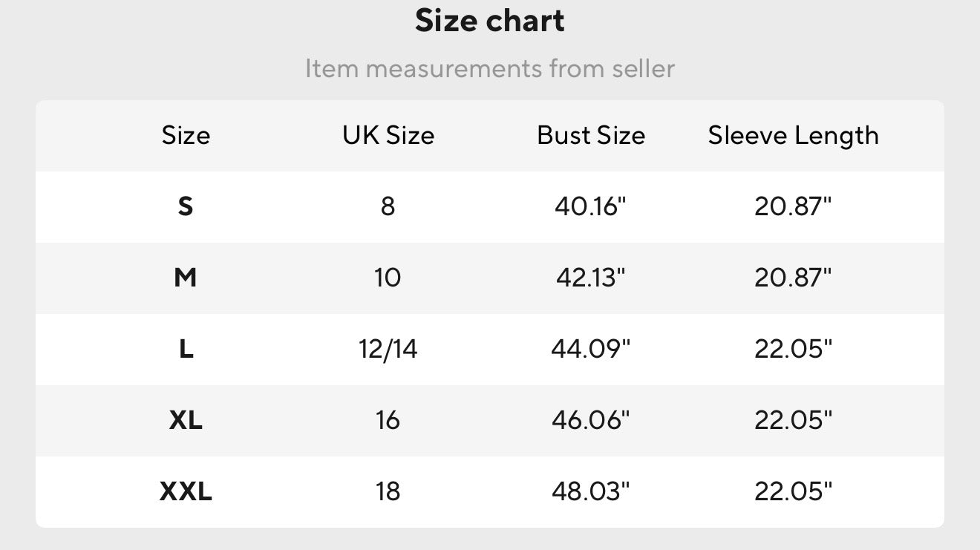Select the Sleeve Length column header
This screenshot has width=980, height=550.
pyautogui.click(x=793, y=135)
